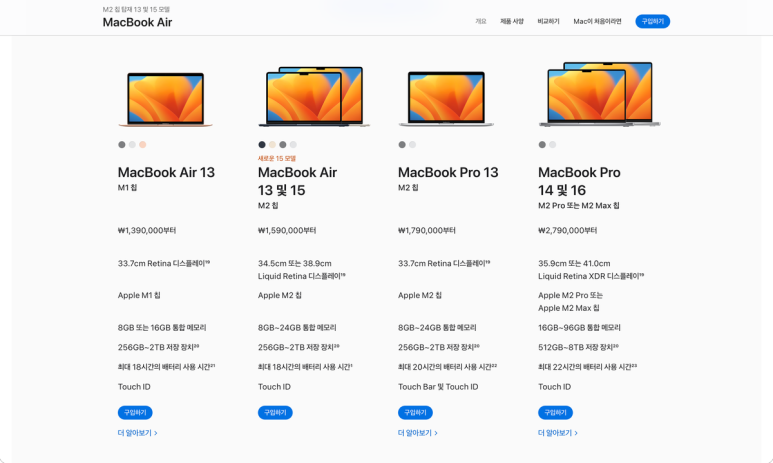The height and width of the screenshot is (463, 773).
Task: Click the MacBook Pro 14 및 16 heading
Action: (579, 181)
